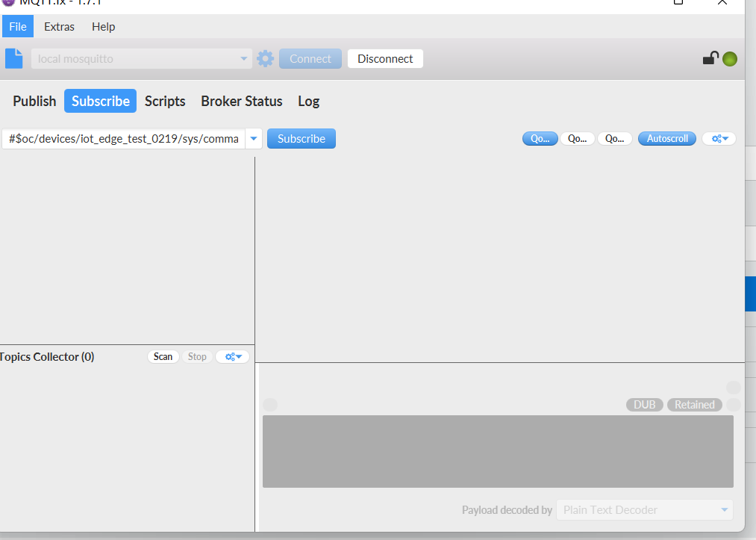Toggle Autoscroll for received messages
The height and width of the screenshot is (540, 756).
(x=666, y=138)
